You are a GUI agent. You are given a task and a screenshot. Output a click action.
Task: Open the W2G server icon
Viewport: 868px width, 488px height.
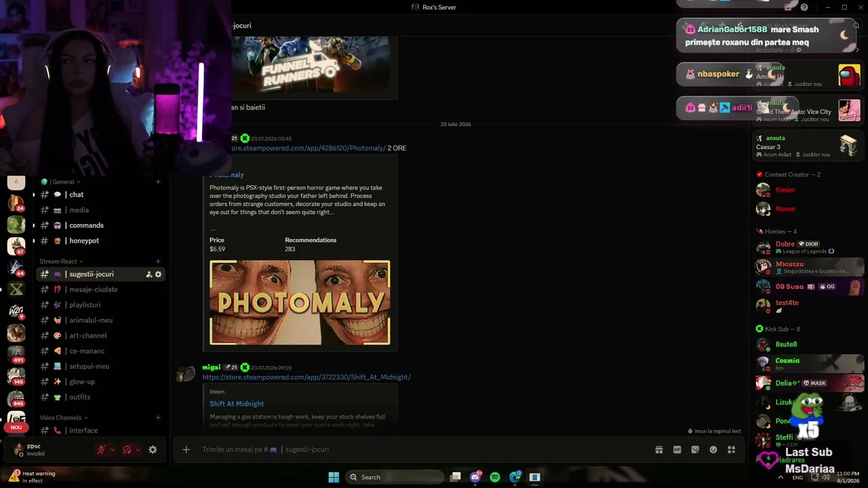tap(16, 311)
